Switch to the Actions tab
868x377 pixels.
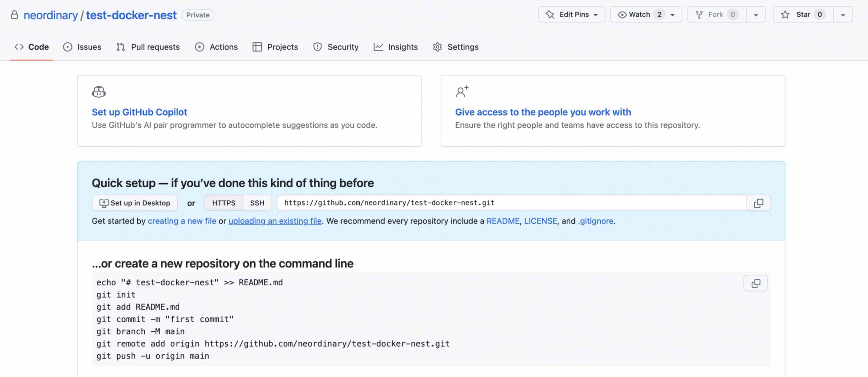coord(216,47)
